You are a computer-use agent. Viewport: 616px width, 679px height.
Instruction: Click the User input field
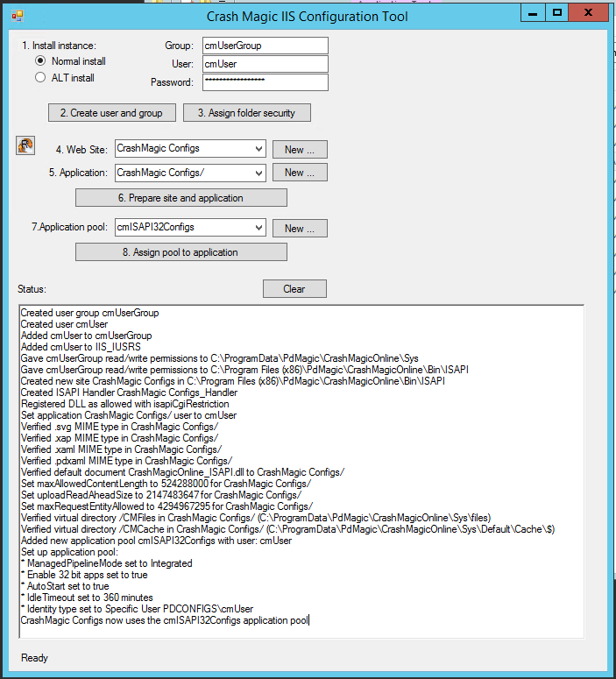pyautogui.click(x=266, y=64)
